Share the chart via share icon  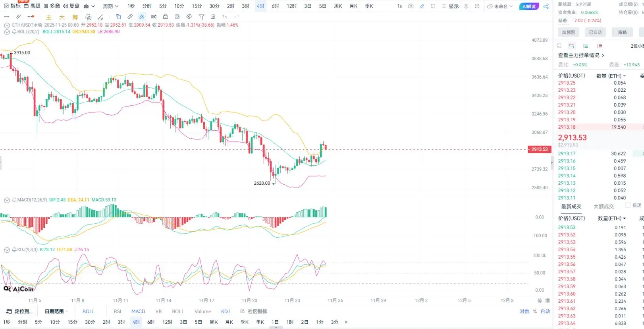546,6
